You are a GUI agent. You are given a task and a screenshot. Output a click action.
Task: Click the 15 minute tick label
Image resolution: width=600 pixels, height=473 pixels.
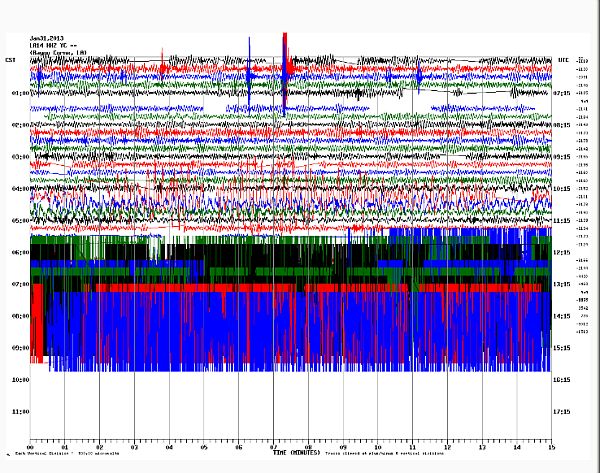551,447
